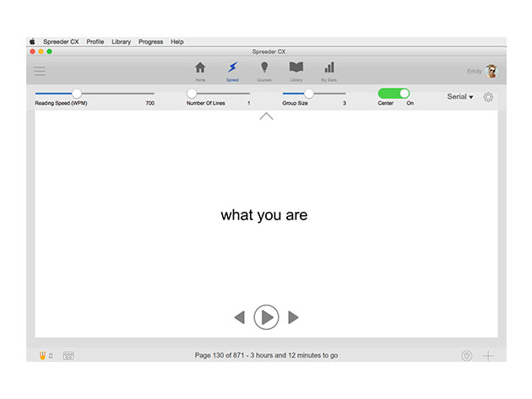Adjust the Reading Speed slider

[77, 94]
